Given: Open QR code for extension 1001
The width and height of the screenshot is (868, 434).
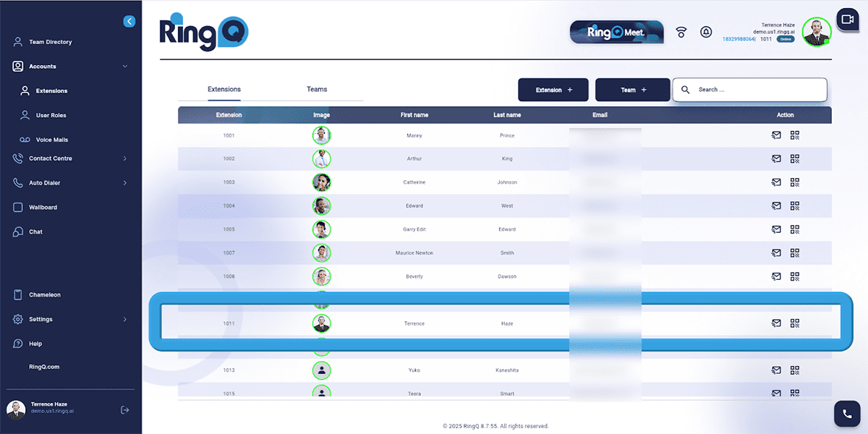Looking at the screenshot, I should point(795,135).
